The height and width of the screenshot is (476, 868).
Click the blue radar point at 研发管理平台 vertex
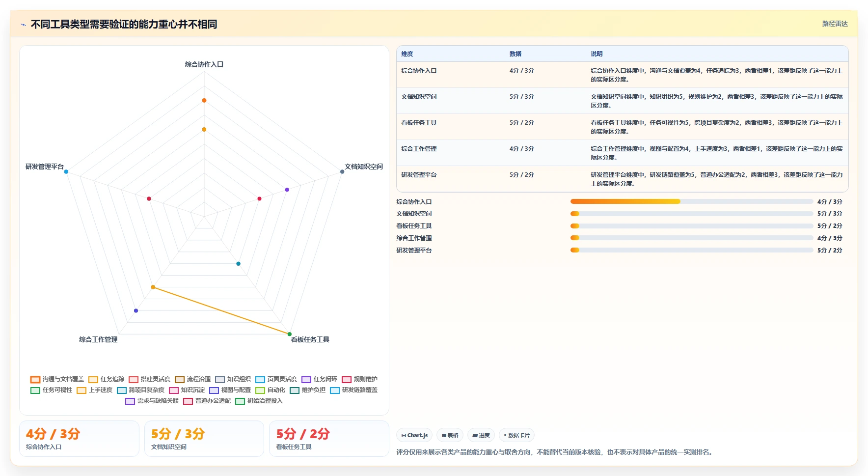pos(66,171)
